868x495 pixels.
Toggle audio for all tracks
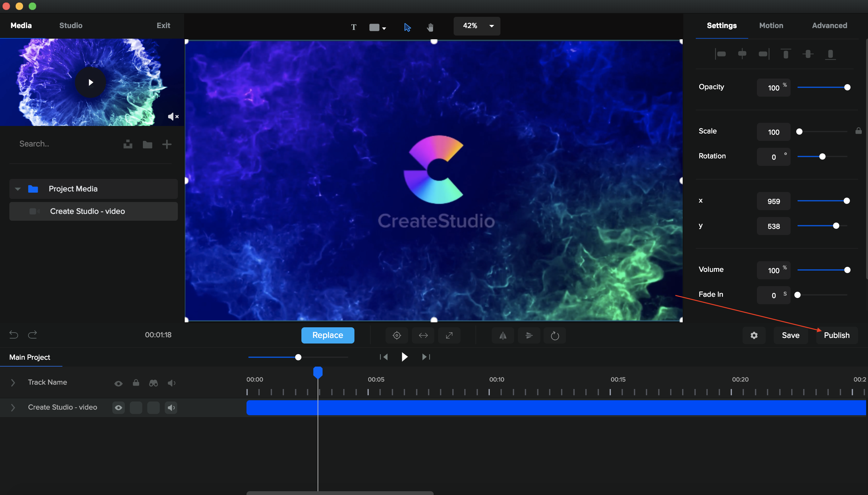point(171,383)
